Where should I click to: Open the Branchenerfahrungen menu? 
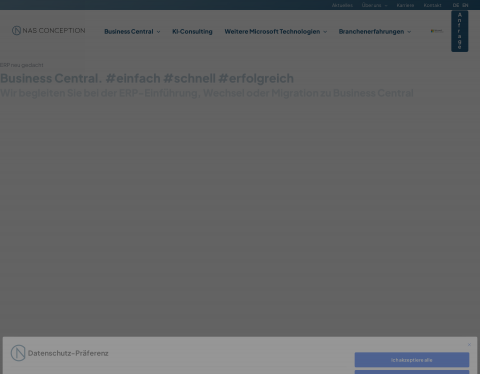pos(371,32)
